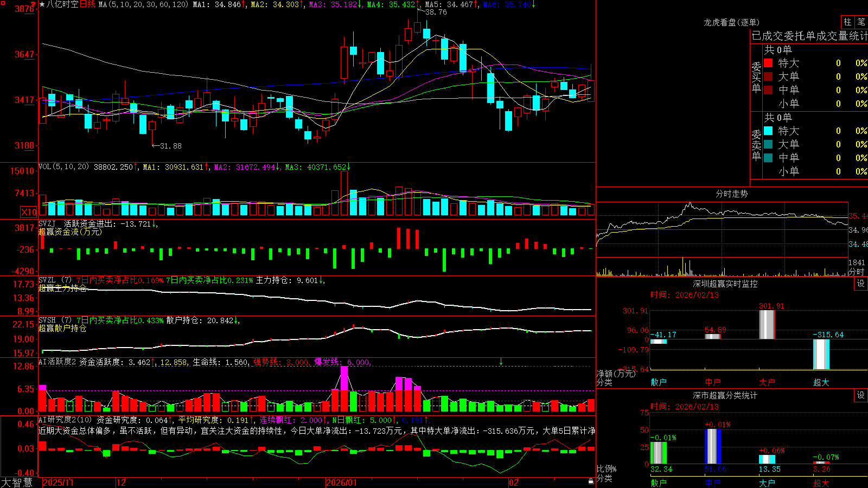Click the 特大 buy order red swatch
This screenshot has height=488, width=868.
pos(768,63)
